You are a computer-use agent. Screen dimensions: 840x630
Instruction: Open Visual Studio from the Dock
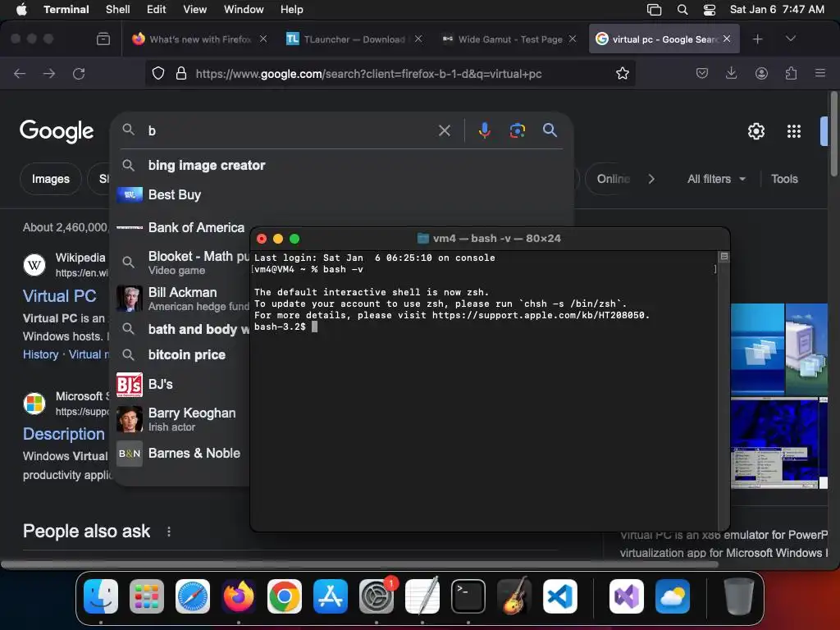(x=627, y=596)
